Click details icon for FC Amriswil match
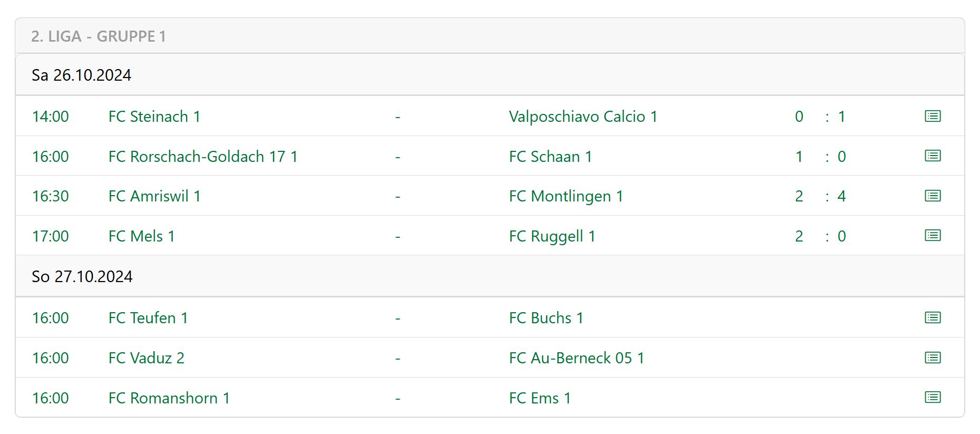Image resolution: width=980 pixels, height=434 pixels. coord(933,196)
